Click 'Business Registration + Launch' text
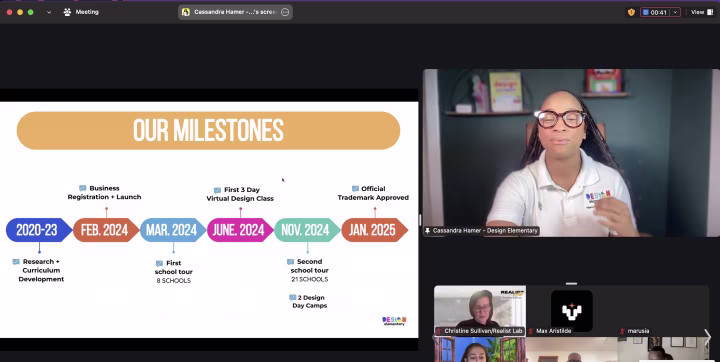Image resolution: width=720 pixels, height=362 pixels. [x=104, y=192]
